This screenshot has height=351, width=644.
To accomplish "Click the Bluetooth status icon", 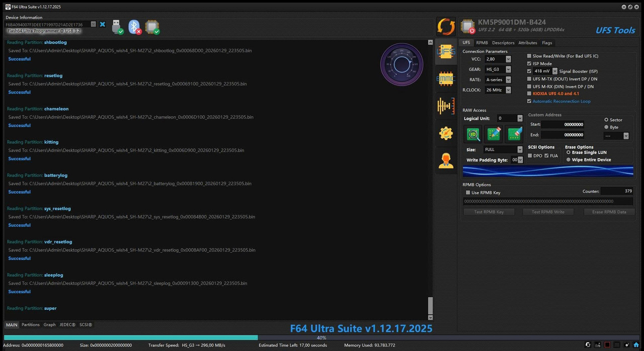I will (x=134, y=27).
